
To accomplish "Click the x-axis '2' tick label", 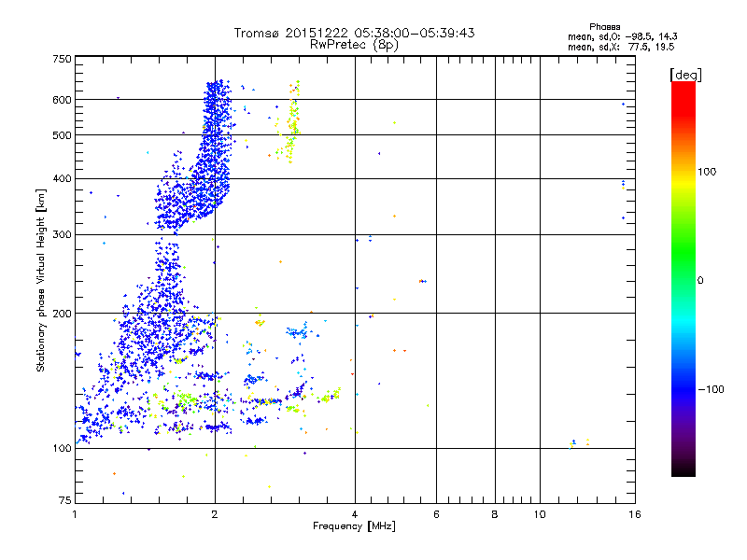I will (x=215, y=514).
